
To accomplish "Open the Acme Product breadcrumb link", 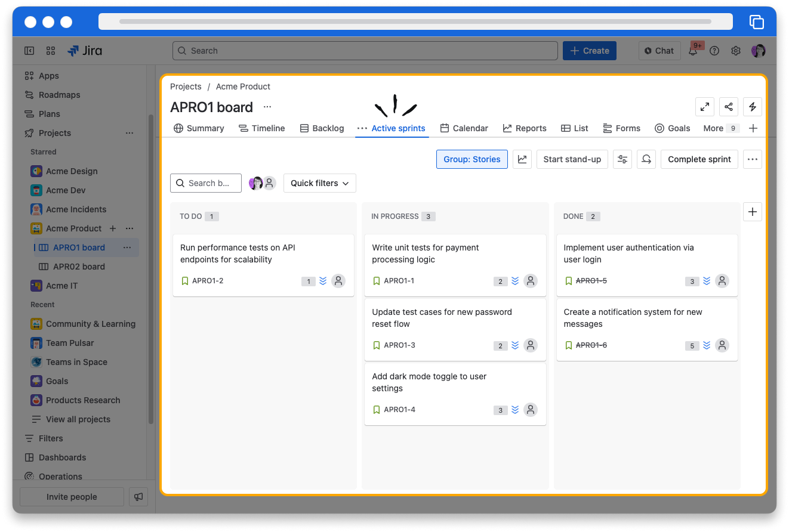I will coord(243,86).
